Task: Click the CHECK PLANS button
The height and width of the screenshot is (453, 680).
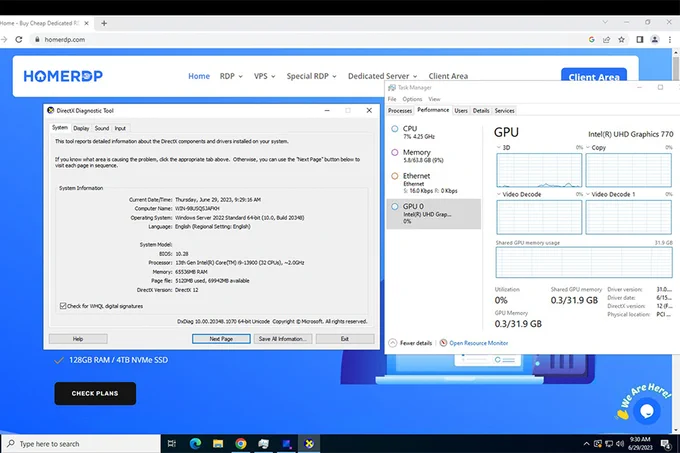Action: click(x=95, y=393)
